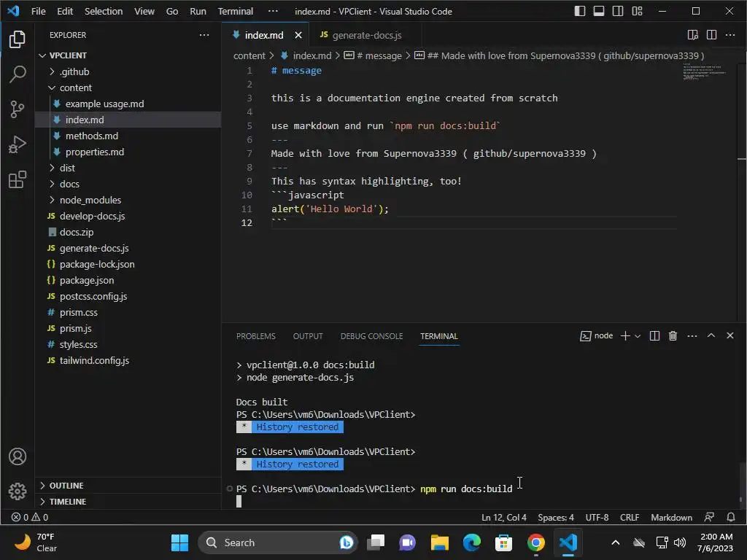Switch to the PROBLEMS panel tab
This screenshot has width=747, height=560.
click(x=256, y=336)
